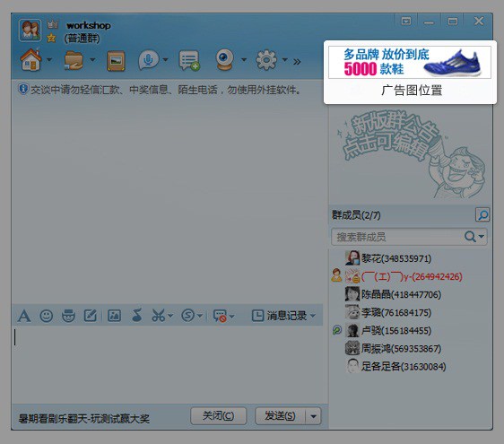The image size is (504, 444).
Task: Click the group crown level icon
Action: (53, 24)
